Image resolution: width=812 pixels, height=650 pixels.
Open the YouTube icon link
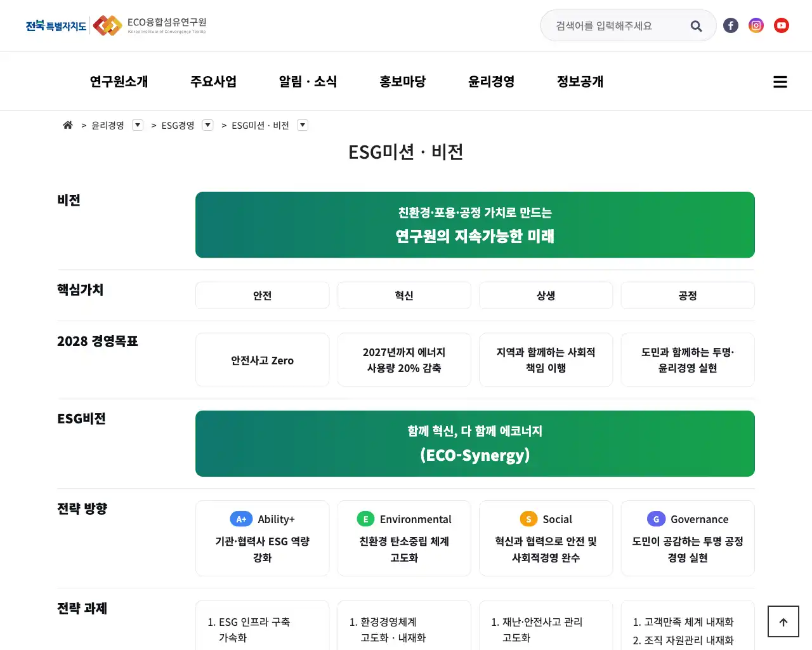782,25
